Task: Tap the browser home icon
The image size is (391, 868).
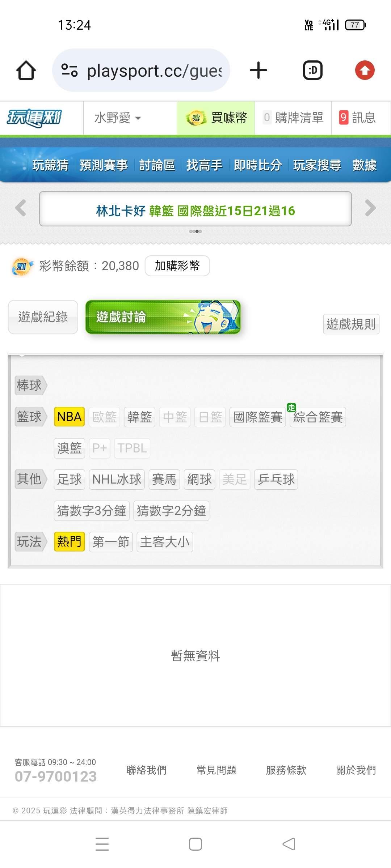Action: click(x=26, y=70)
